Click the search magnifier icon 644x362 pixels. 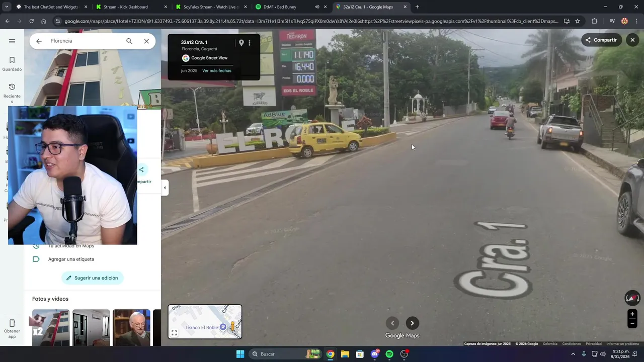pos(129,41)
